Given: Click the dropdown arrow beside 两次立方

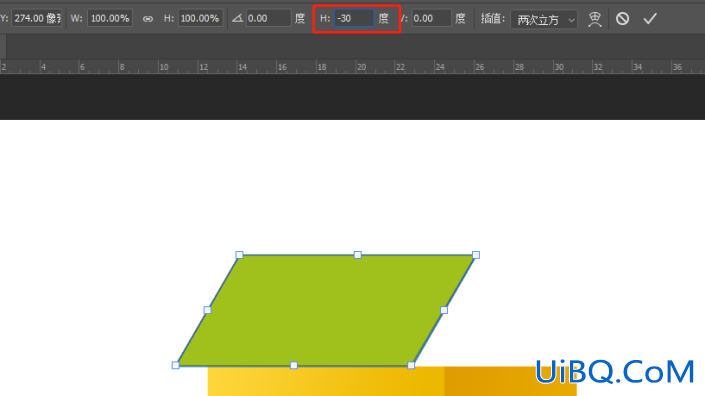Looking at the screenshot, I should tap(571, 20).
